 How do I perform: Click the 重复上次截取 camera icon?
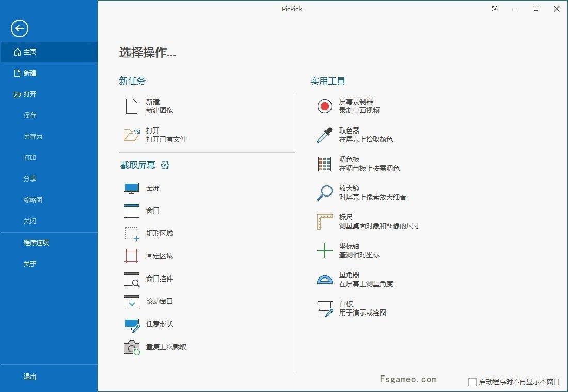[x=132, y=348]
